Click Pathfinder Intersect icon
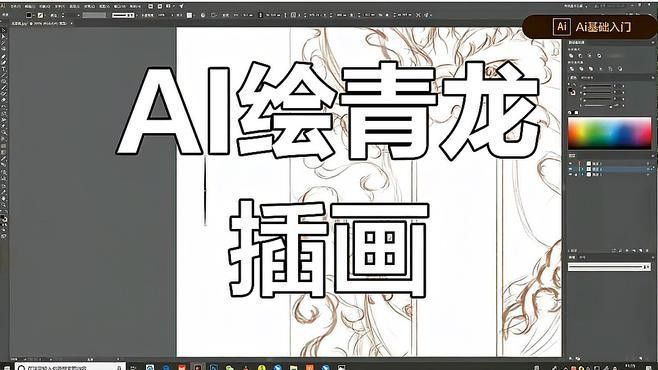The image size is (658, 370). (590, 56)
